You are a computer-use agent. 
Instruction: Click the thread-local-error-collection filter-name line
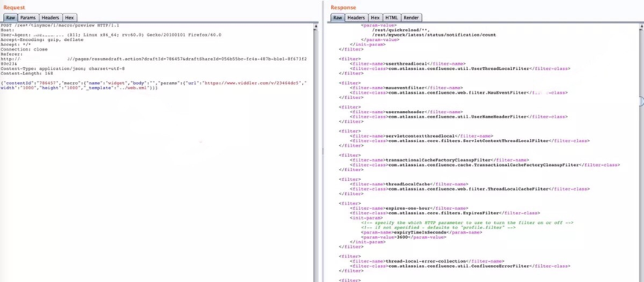pyautogui.click(x=427, y=261)
